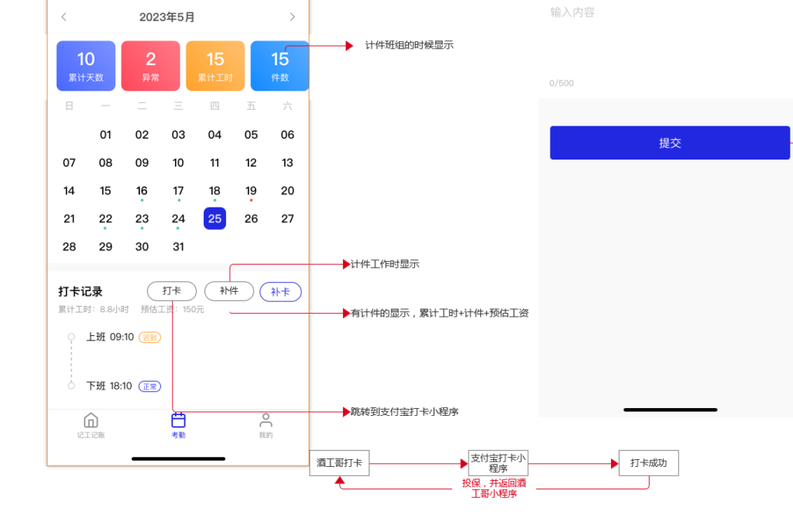Click the 迟到 tag beside 上班 09:10
This screenshot has height=532, width=793.
click(x=150, y=338)
